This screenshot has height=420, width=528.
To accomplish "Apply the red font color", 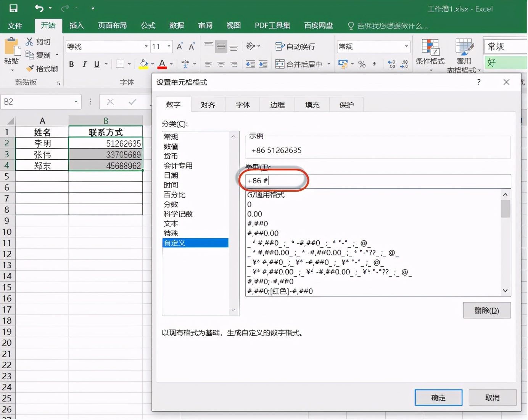I will (x=163, y=64).
